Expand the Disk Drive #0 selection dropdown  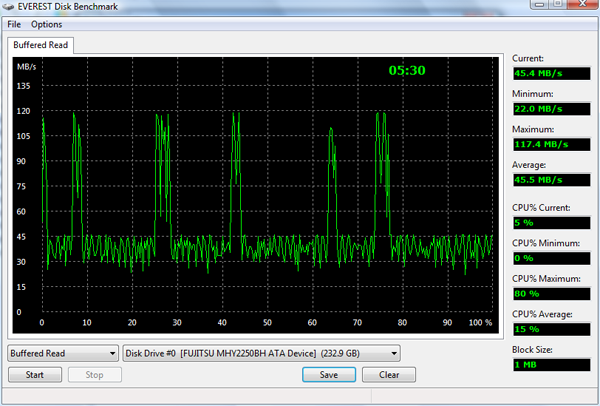point(261,353)
